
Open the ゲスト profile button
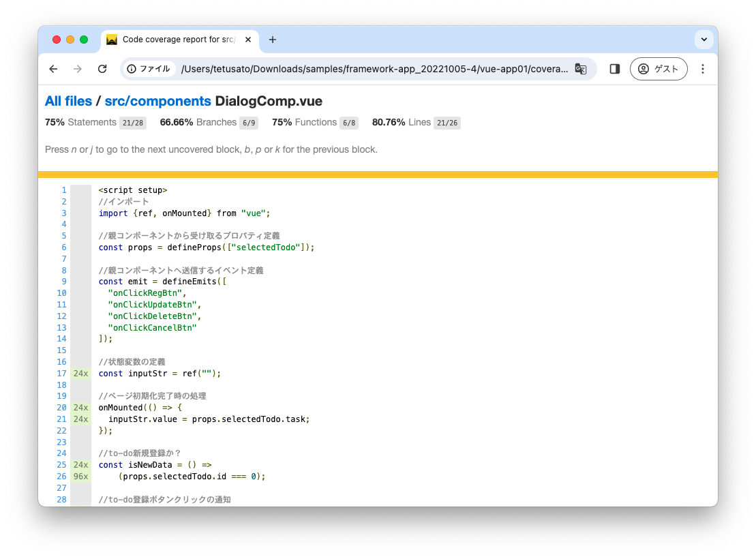click(x=659, y=69)
